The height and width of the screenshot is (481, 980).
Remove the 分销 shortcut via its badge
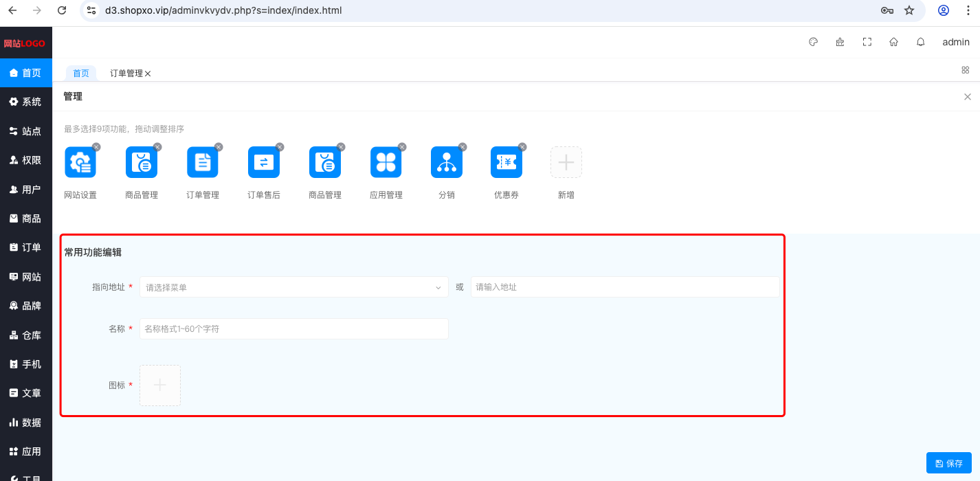(x=463, y=146)
